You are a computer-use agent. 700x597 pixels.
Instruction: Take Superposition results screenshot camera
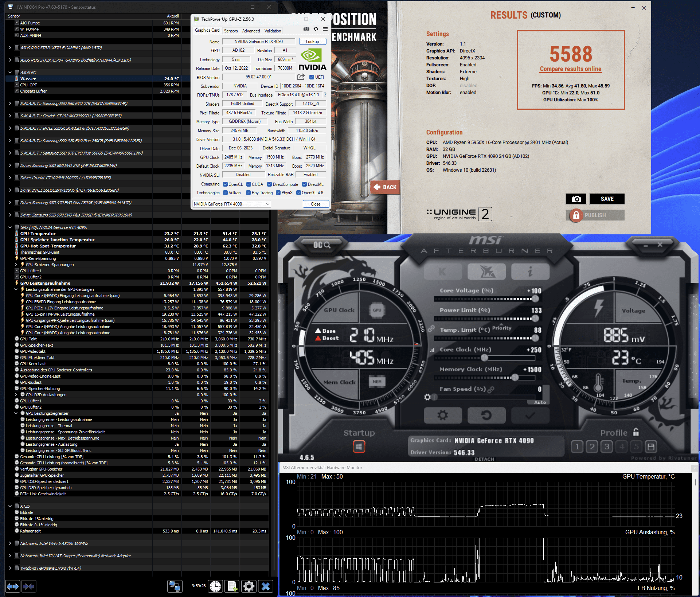click(576, 199)
